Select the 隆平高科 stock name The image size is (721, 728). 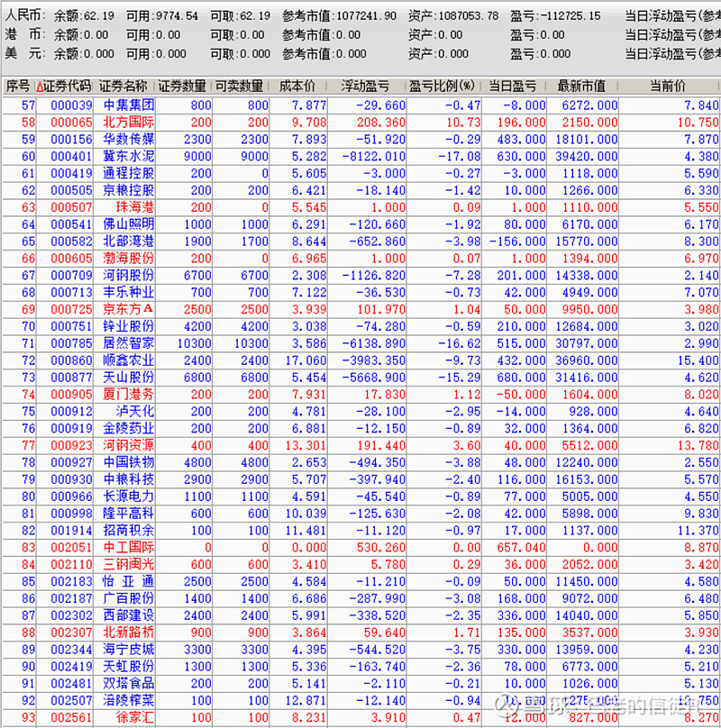(129, 514)
